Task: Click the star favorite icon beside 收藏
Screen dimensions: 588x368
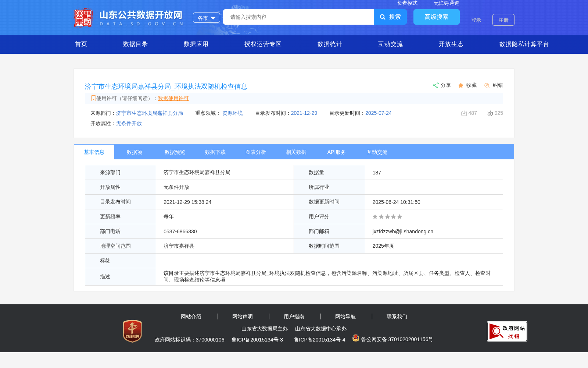Action: coord(461,85)
